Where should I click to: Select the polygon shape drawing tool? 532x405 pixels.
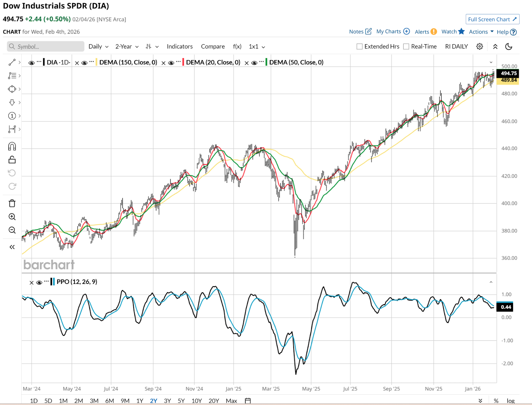pos(12,89)
